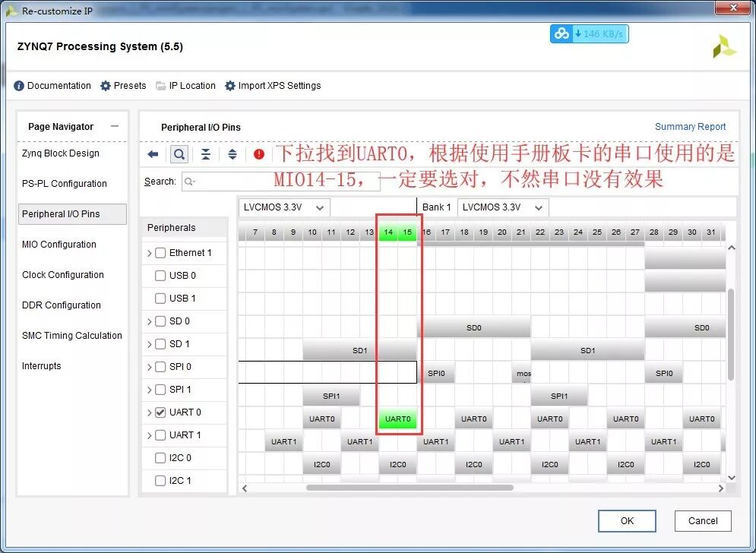Click the collapse all toolbar icon

pos(206,154)
